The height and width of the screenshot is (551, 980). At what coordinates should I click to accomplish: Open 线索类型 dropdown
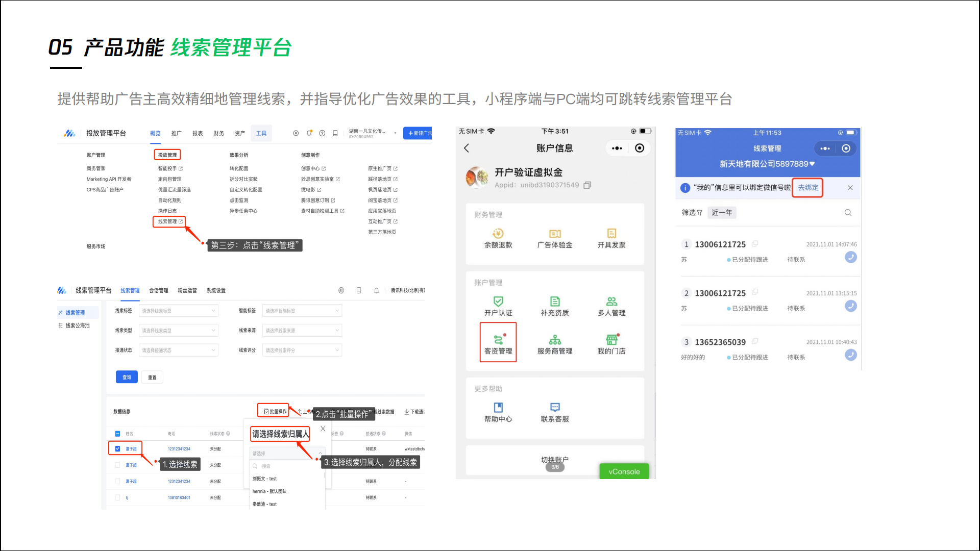click(x=179, y=331)
